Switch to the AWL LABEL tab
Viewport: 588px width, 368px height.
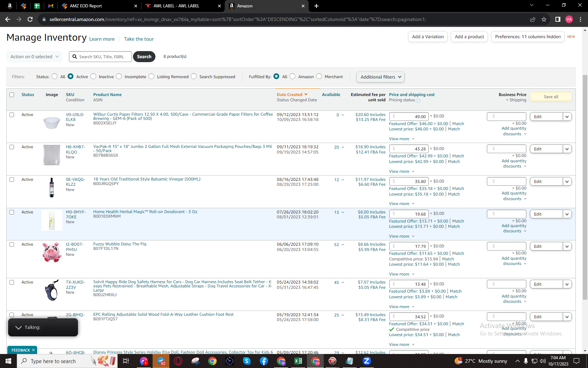(x=176, y=6)
